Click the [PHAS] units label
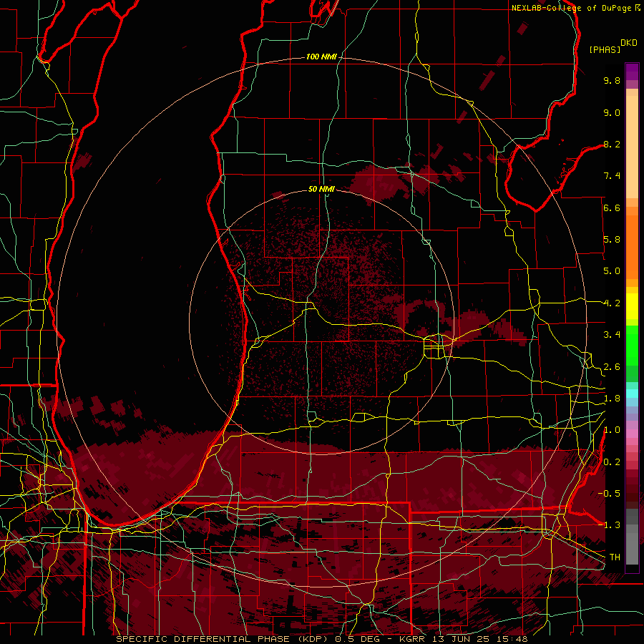Screen dimensions: 644x644 (x=605, y=49)
